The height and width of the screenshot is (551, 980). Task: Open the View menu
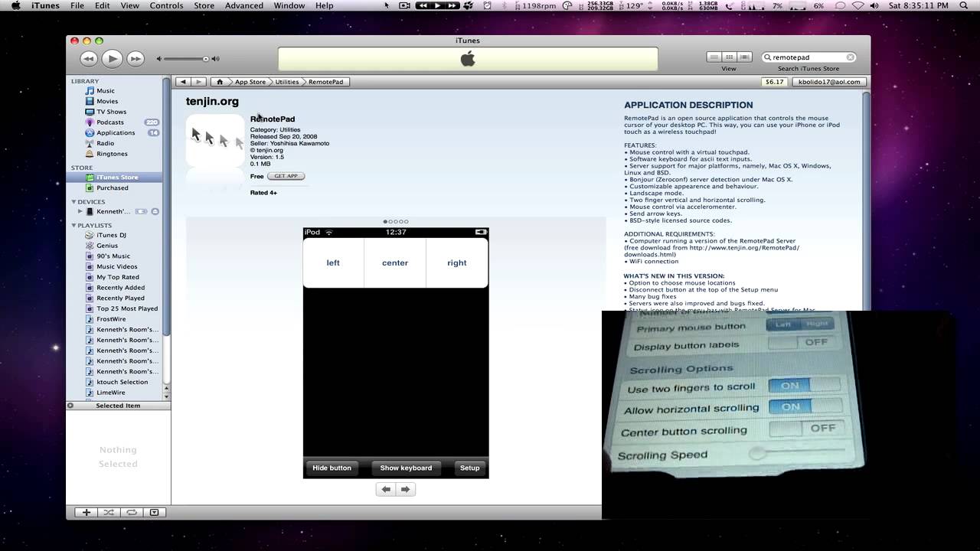click(129, 5)
